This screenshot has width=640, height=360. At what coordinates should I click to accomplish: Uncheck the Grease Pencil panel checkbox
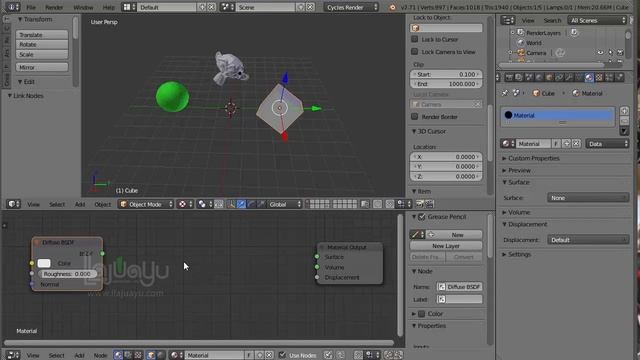(x=422, y=217)
